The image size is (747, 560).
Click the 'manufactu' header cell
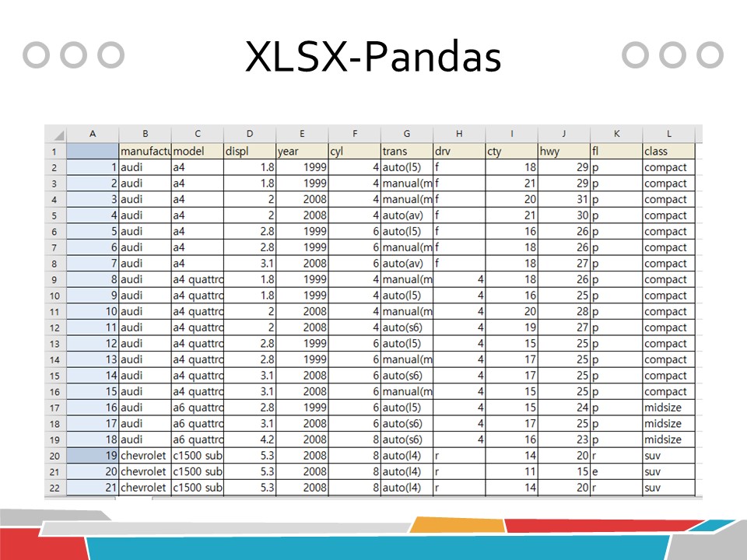145,152
